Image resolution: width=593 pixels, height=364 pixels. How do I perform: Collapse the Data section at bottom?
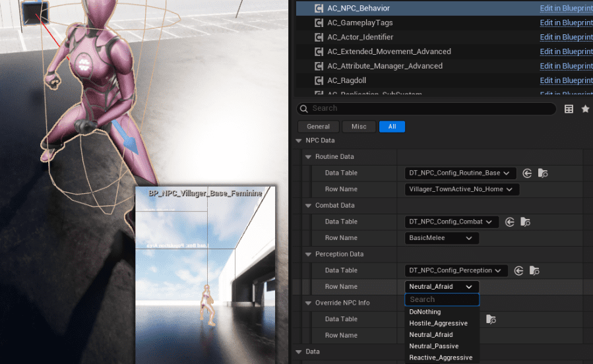pyautogui.click(x=298, y=352)
